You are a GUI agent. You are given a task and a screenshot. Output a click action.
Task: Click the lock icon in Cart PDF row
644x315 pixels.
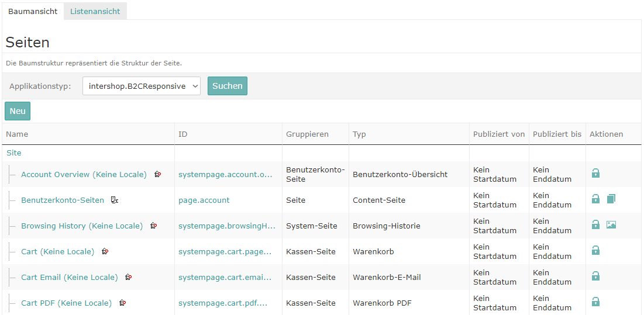[x=595, y=302]
